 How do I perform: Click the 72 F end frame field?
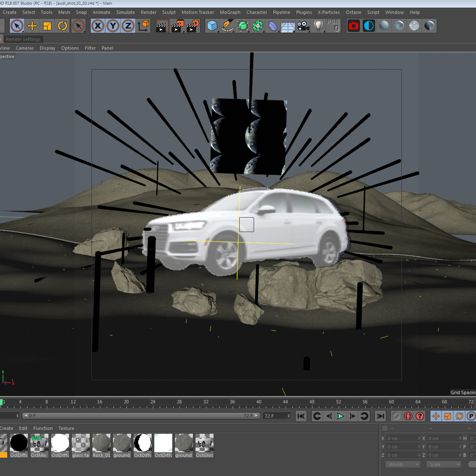(277, 416)
